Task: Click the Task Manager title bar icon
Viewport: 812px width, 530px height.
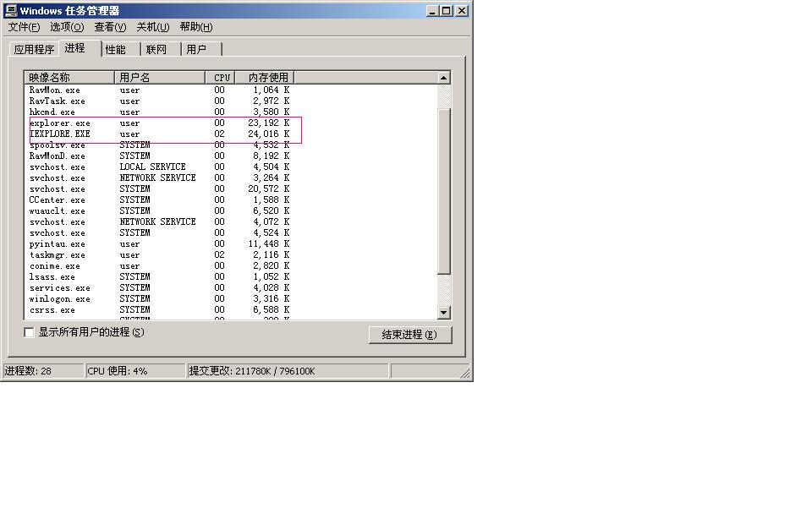Action: [10, 10]
